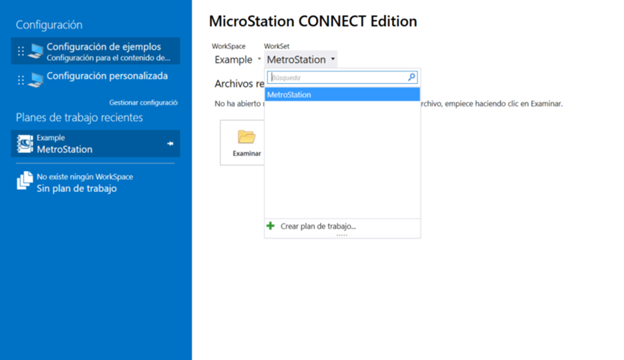Click Crear plan de trabajo
The width and height of the screenshot is (624, 360).
pos(342,226)
